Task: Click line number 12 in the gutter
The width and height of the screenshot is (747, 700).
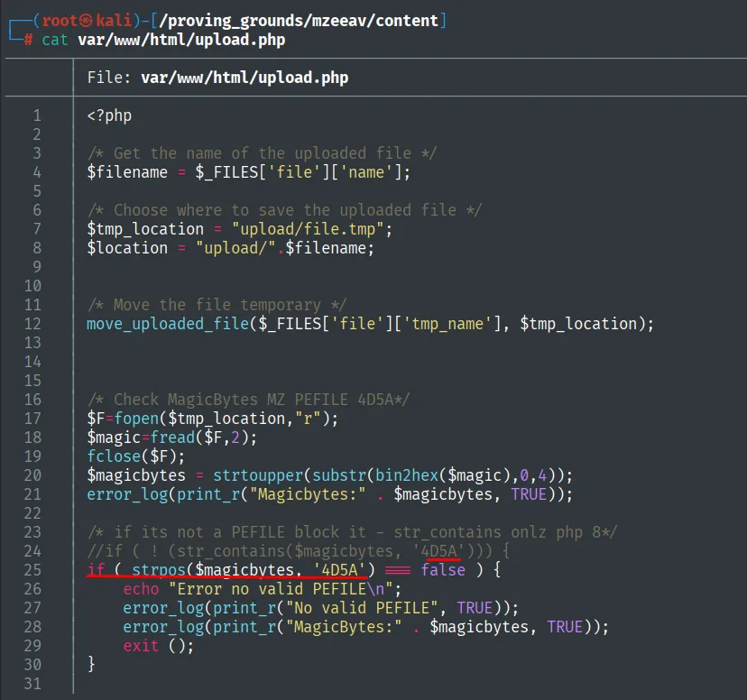Action: [32, 324]
